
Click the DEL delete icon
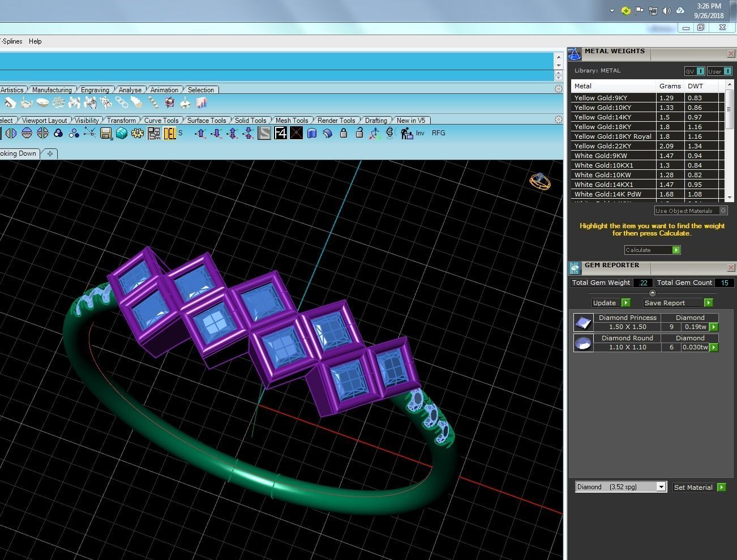click(x=170, y=133)
